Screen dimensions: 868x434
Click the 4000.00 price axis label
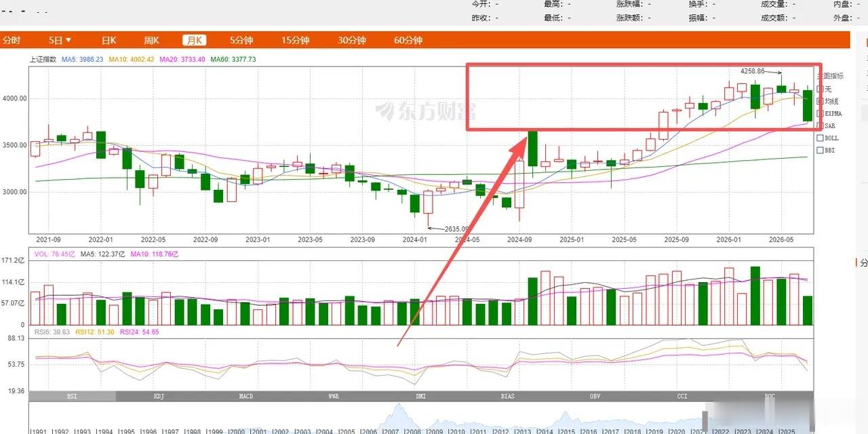pyautogui.click(x=13, y=98)
